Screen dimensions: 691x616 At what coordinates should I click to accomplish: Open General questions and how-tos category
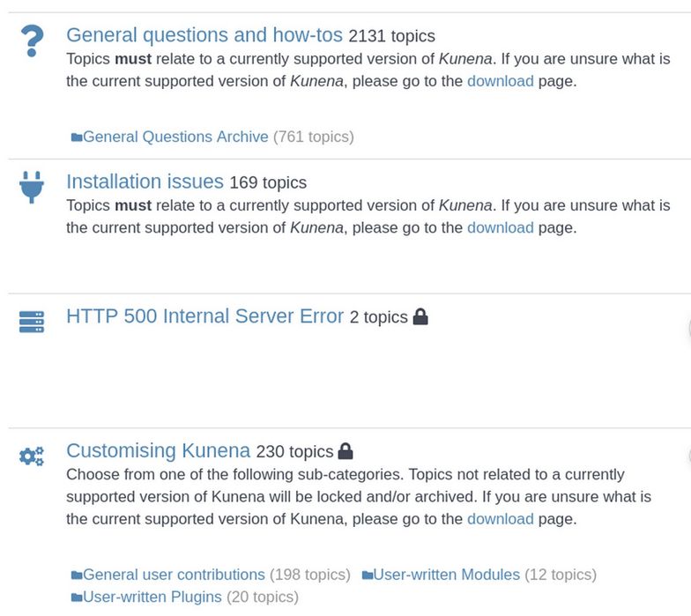tap(204, 35)
